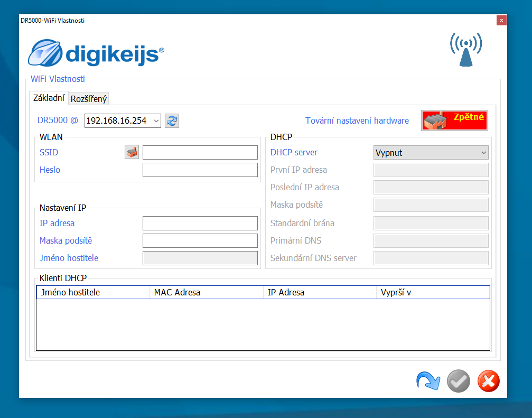Click the digikeijs logo
532x418 pixels.
point(96,53)
